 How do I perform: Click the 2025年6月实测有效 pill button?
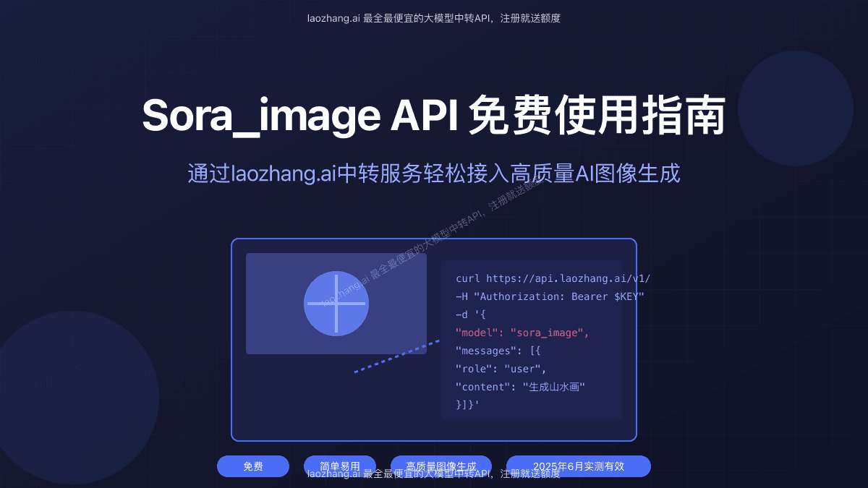[x=579, y=466]
